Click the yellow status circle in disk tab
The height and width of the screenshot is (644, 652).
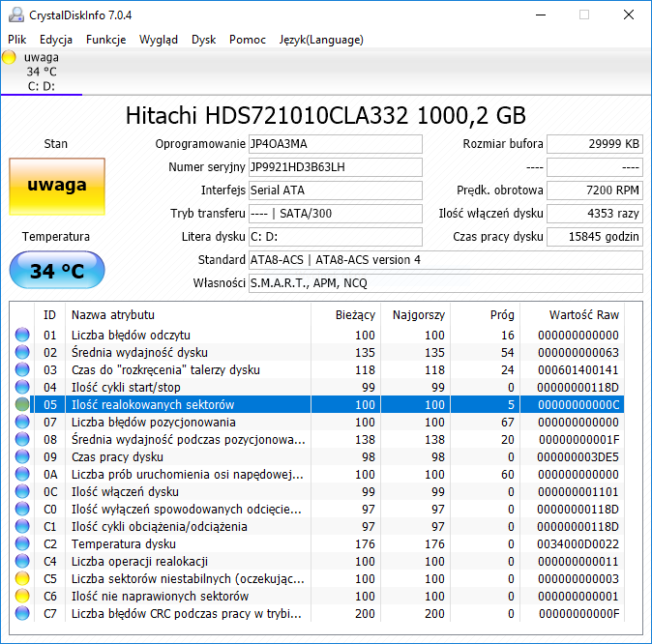[x=9, y=57]
